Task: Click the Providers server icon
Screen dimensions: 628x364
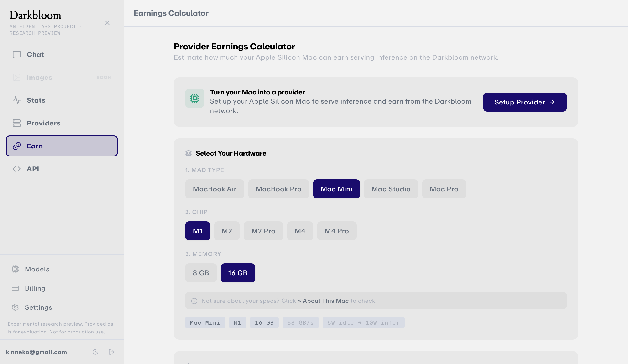Action: (x=17, y=123)
